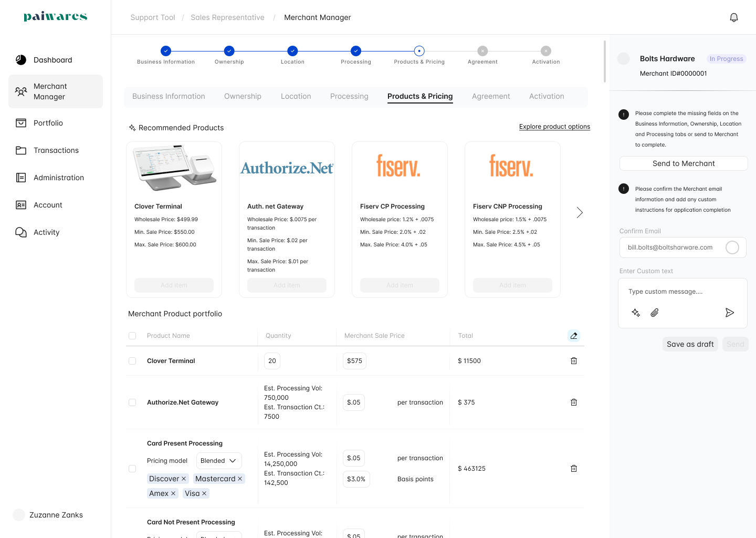Delete the Authorize.Net Gateway row via trash icon
This screenshot has width=756, height=538.
point(574,402)
